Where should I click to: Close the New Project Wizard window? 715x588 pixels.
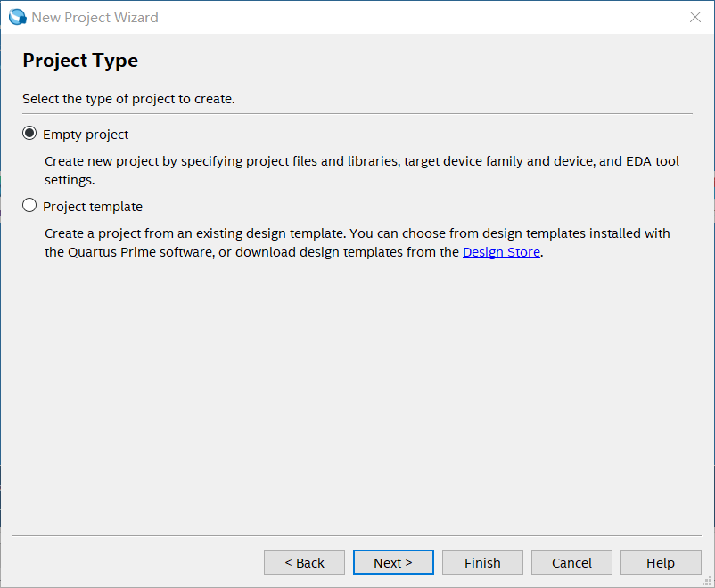[x=694, y=17]
